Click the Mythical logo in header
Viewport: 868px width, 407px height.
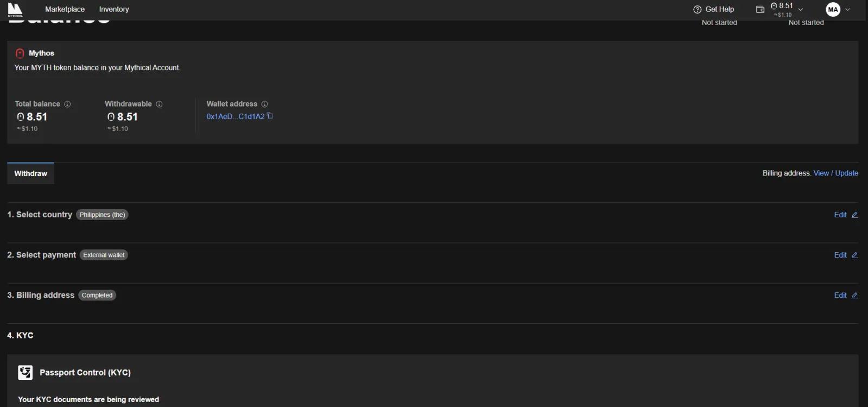(x=15, y=9)
